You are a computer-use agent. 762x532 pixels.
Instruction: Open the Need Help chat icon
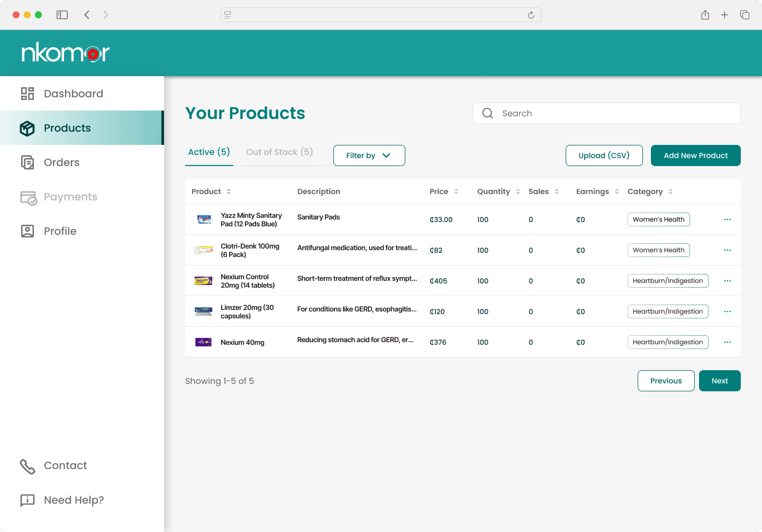(28, 500)
